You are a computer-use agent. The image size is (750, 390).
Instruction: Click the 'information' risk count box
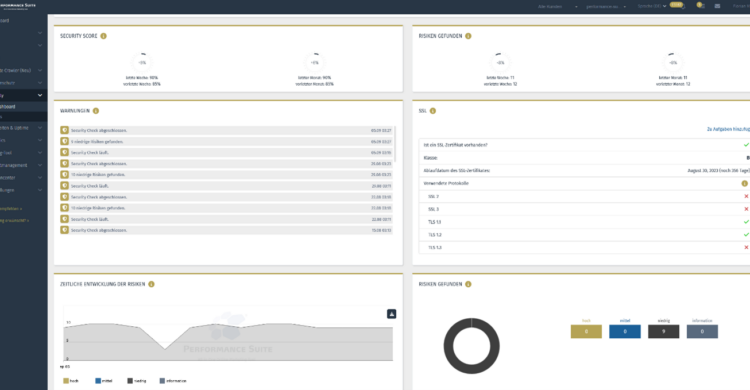coord(702,332)
